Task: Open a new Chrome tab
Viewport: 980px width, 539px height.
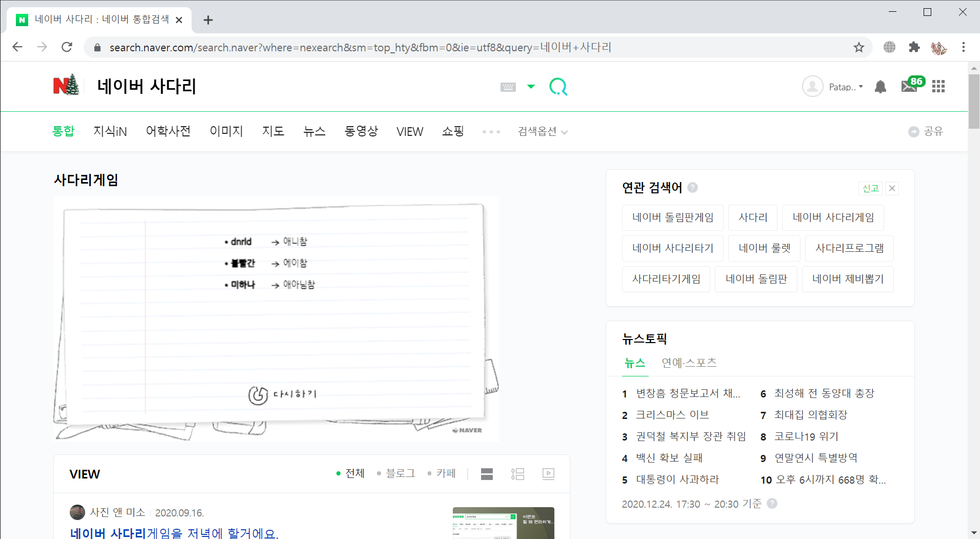Action: (208, 20)
